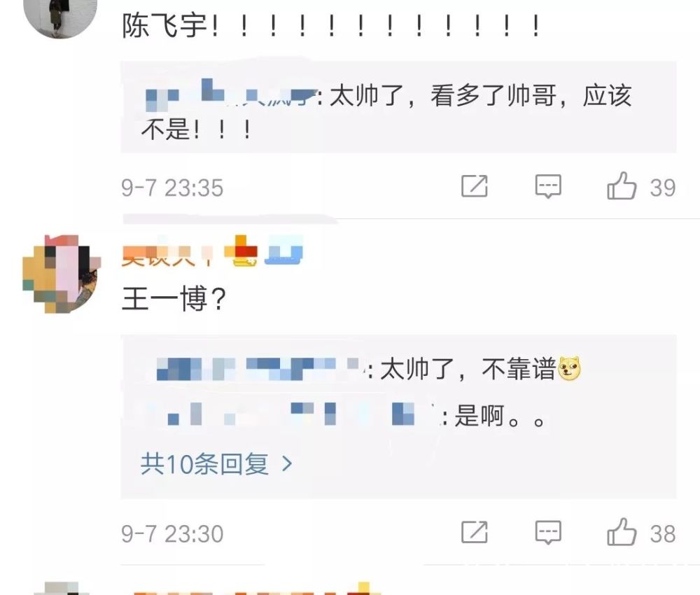Open the avatar of the 陈飞宇 commenter
700x595 pixels.
tap(60, 18)
